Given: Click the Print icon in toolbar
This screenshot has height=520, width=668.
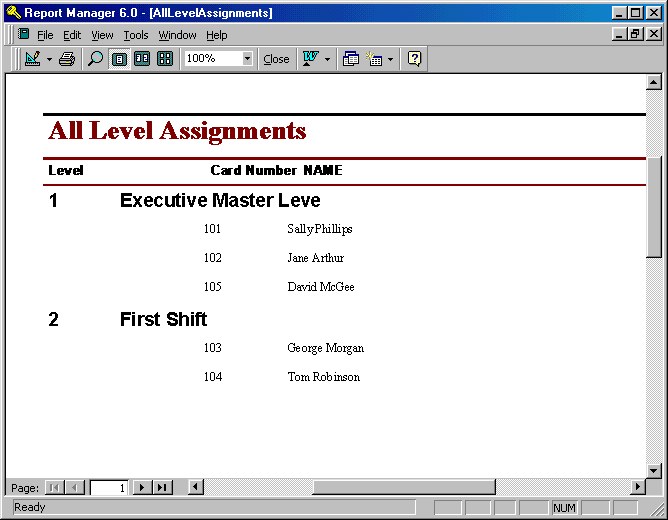Looking at the screenshot, I should tap(67, 59).
